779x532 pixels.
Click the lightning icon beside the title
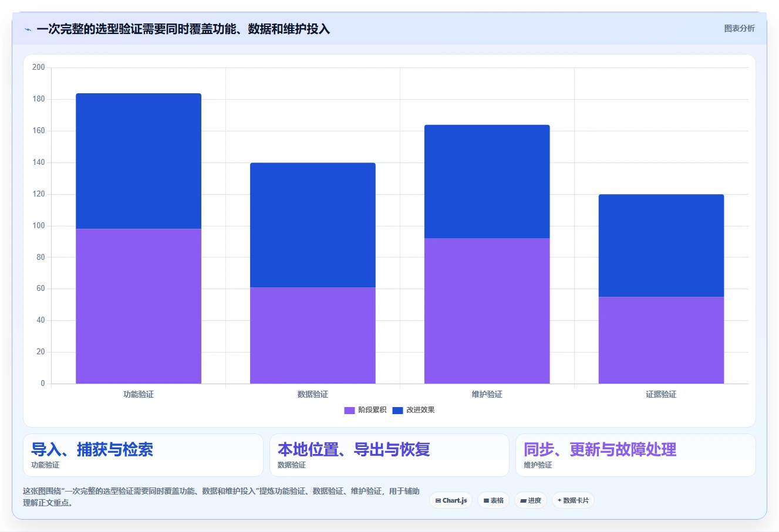pos(28,29)
